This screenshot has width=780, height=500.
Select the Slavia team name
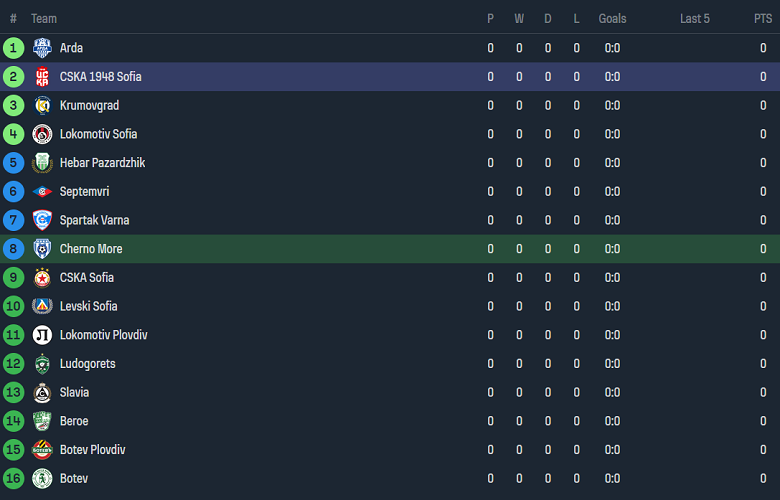coord(74,393)
